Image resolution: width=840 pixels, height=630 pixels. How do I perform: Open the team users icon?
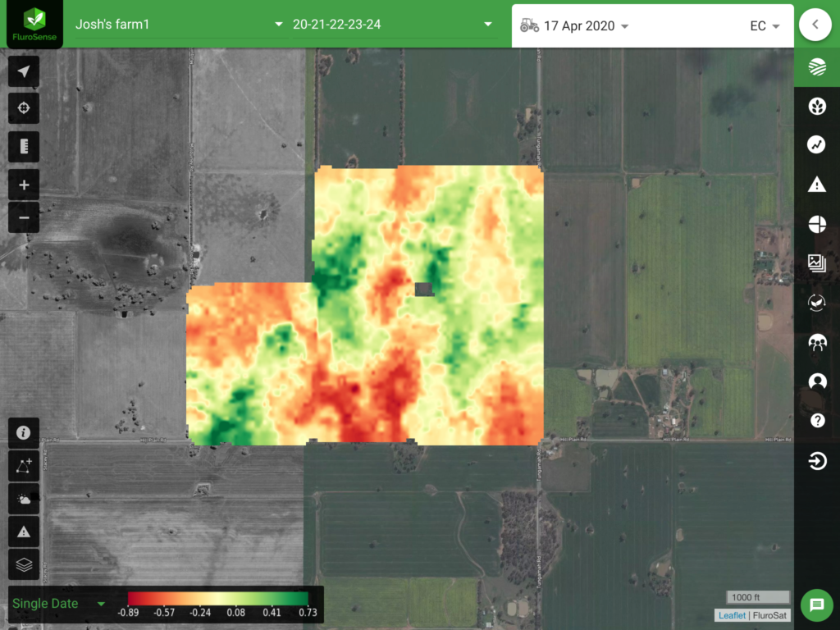(x=817, y=342)
